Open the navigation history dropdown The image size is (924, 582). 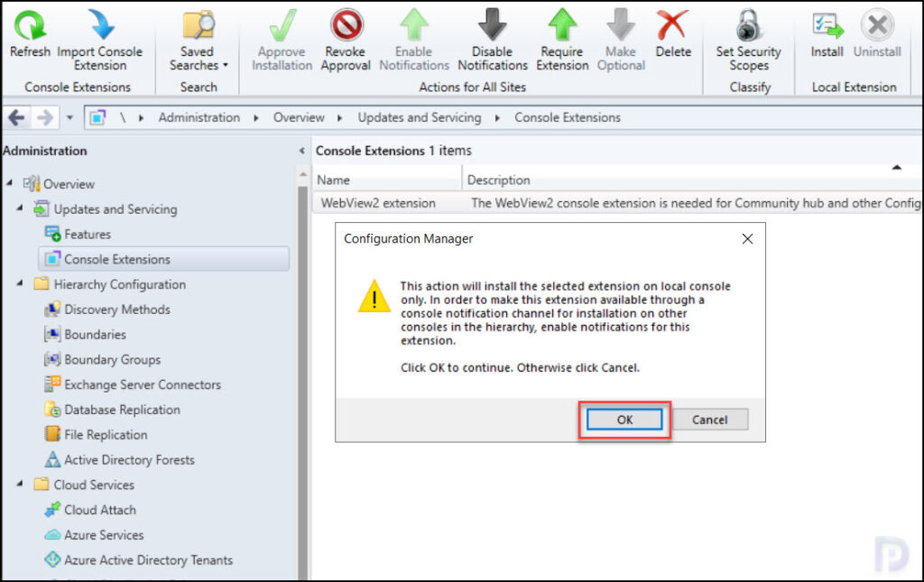[69, 118]
